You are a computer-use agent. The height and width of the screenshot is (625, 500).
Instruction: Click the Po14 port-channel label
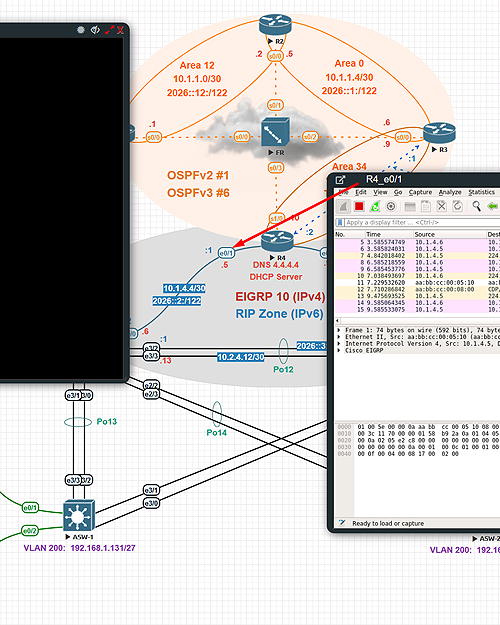tap(217, 432)
